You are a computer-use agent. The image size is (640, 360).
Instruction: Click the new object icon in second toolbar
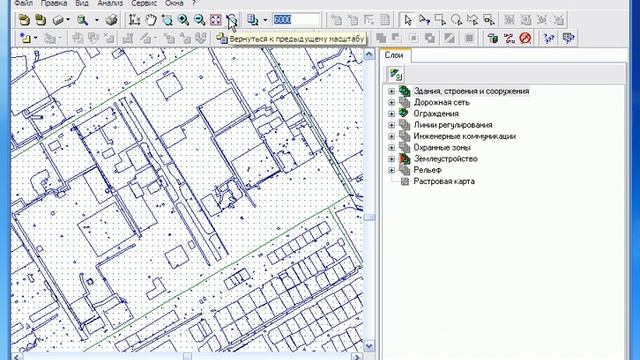pyautogui.click(x=26, y=38)
